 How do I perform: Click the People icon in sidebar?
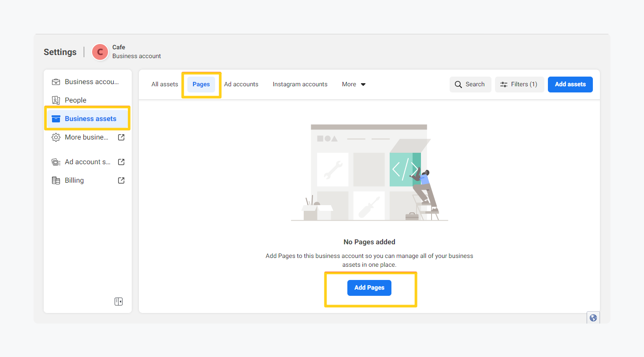(56, 100)
